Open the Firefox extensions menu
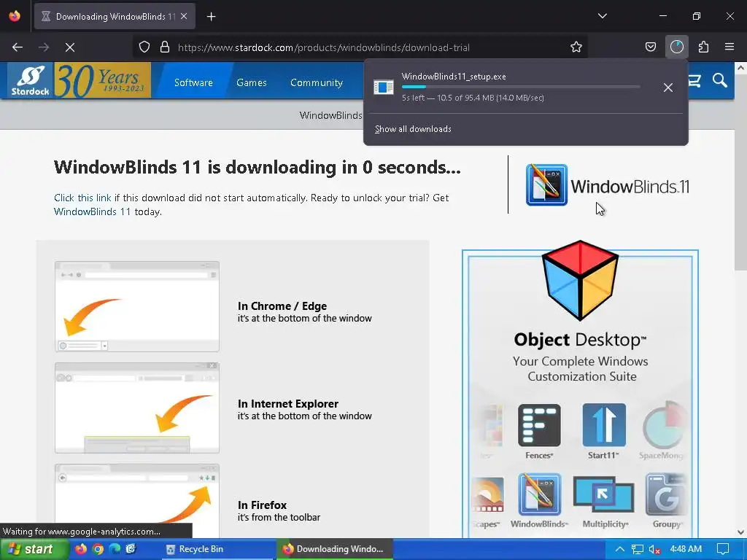The height and width of the screenshot is (560, 747). [703, 47]
